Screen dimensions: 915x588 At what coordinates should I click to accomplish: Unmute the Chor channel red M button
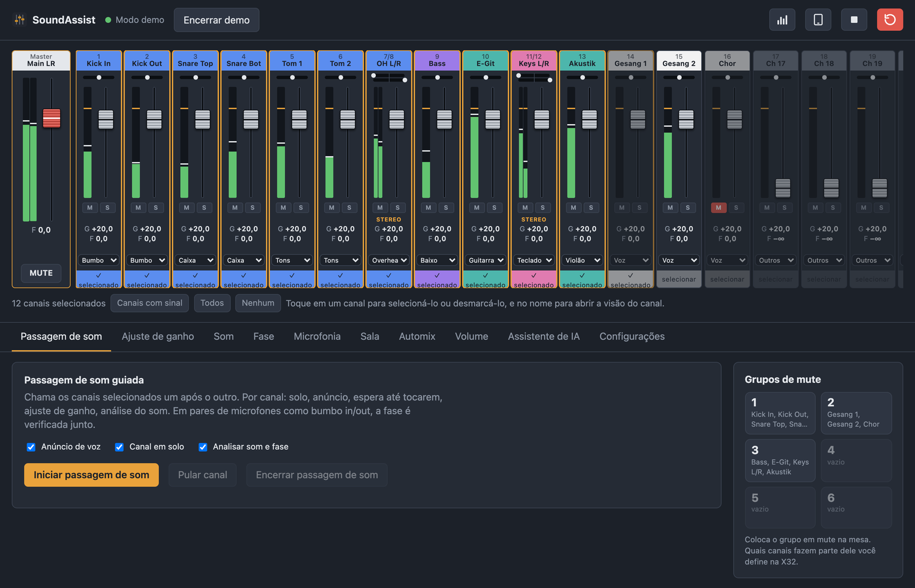point(719,207)
